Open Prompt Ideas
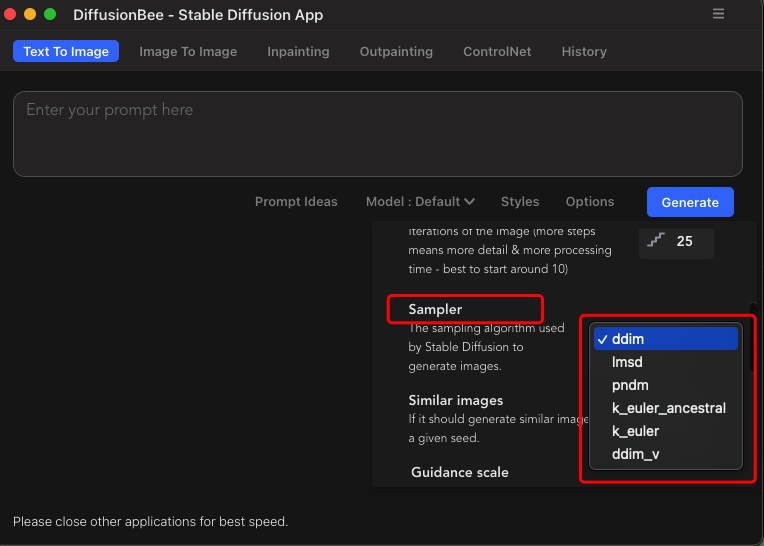The height and width of the screenshot is (546, 764). (296, 202)
